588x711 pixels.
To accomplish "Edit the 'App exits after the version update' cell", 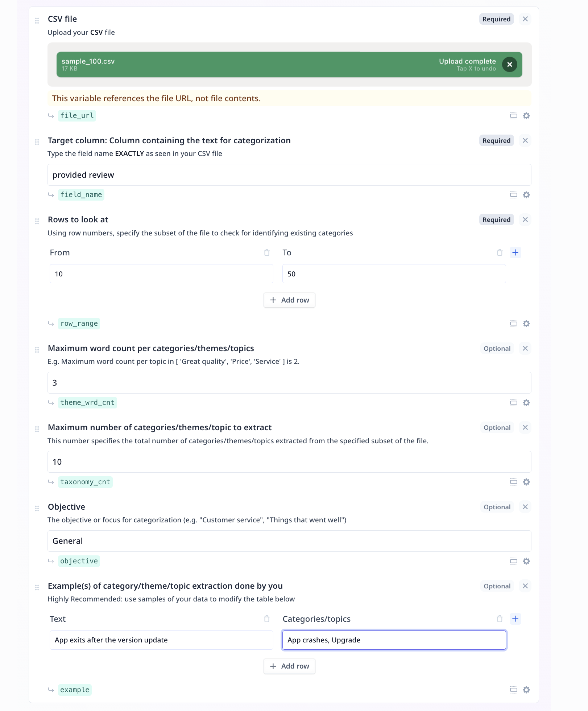I will (161, 640).
